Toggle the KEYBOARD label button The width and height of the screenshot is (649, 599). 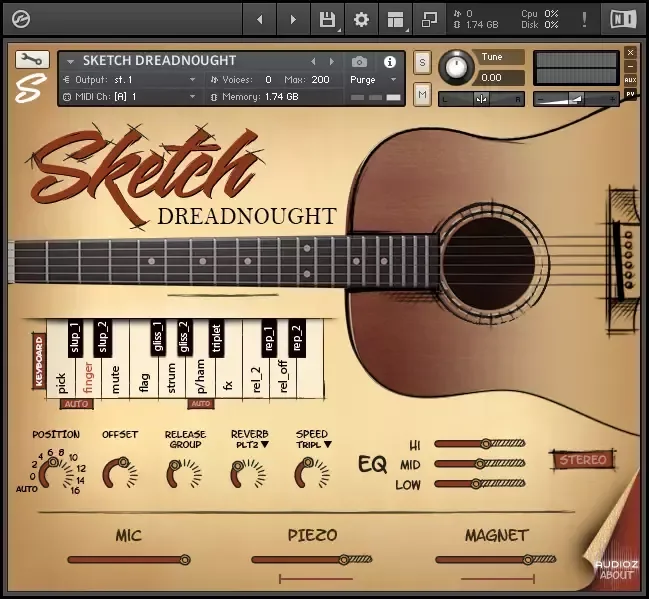39,361
